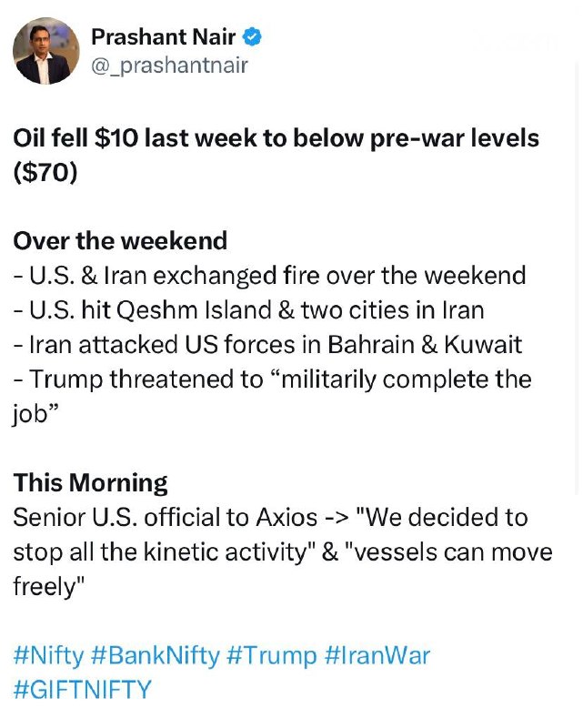Click the 'Iran attacked US forces' line

coord(267,345)
